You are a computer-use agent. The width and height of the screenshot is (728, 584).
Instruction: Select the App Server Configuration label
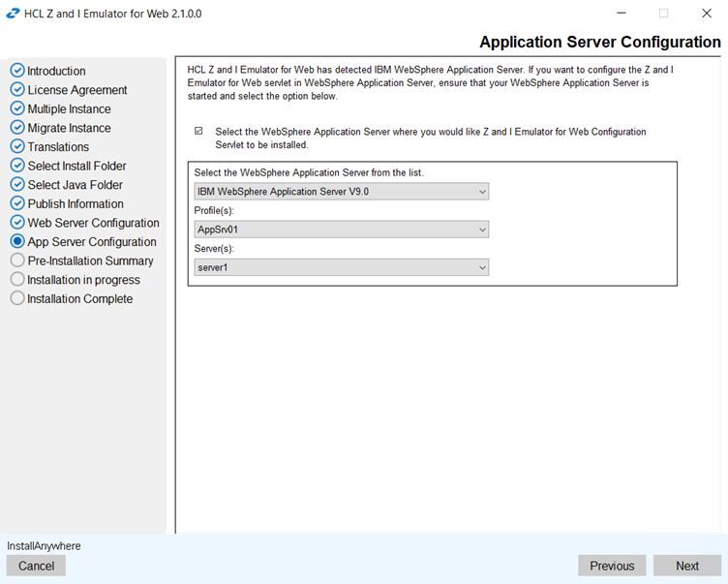92,242
